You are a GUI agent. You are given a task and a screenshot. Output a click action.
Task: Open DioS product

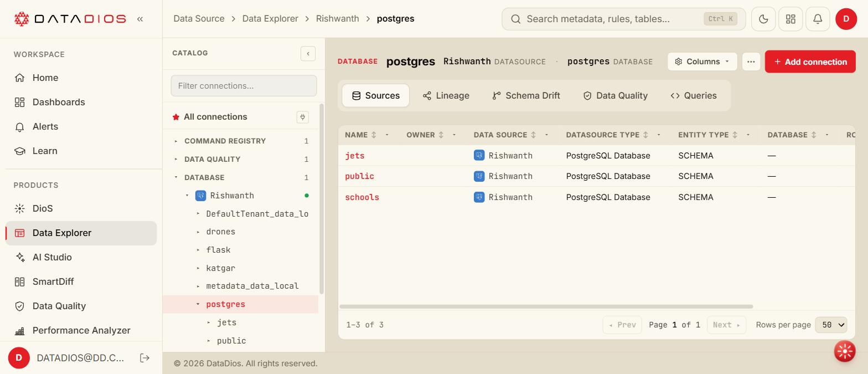coord(81,208)
